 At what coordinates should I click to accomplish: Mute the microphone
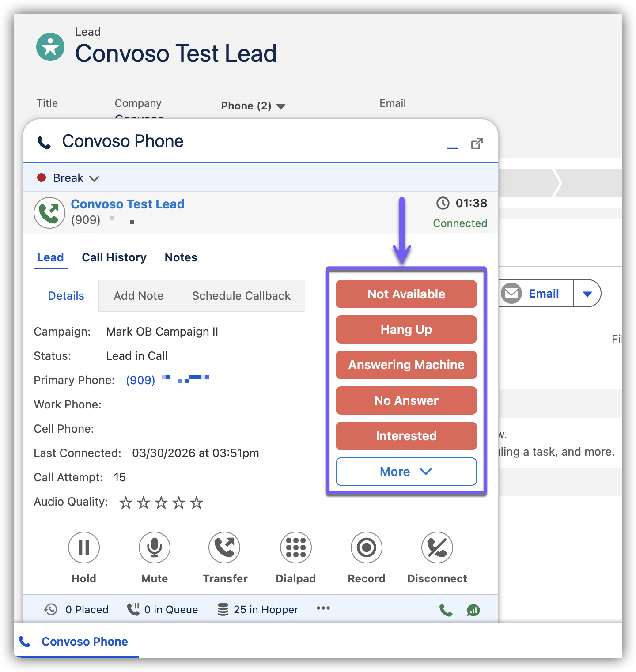point(155,547)
